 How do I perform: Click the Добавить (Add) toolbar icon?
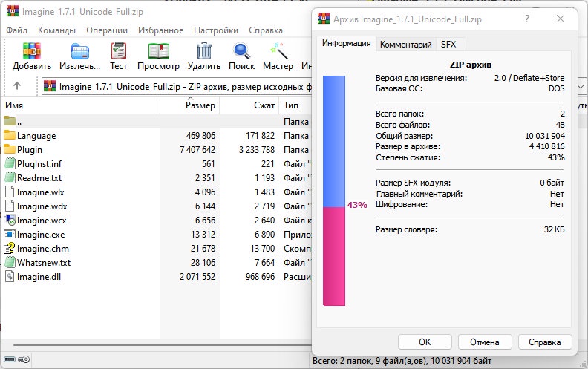[x=31, y=52]
